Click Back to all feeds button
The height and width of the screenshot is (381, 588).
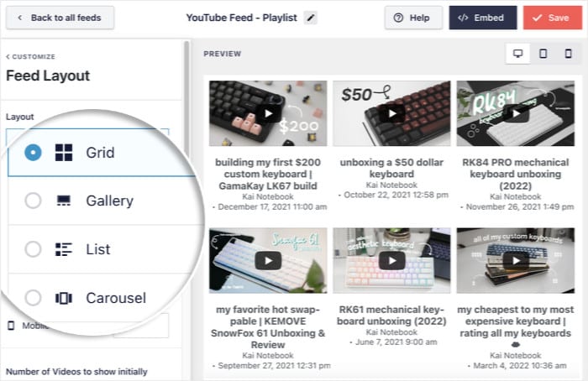coord(60,18)
